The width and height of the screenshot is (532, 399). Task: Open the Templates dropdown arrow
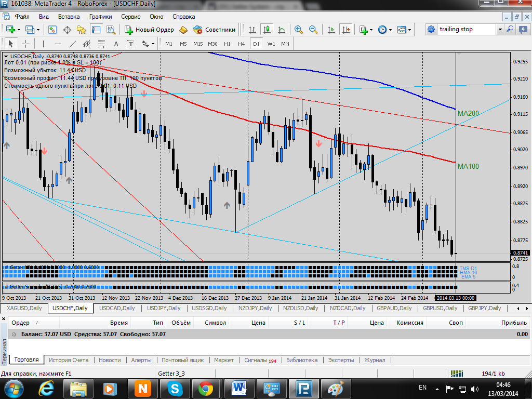(410, 30)
